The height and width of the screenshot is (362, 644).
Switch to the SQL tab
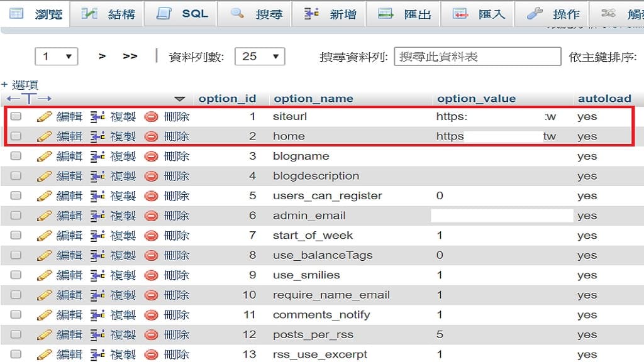click(182, 14)
